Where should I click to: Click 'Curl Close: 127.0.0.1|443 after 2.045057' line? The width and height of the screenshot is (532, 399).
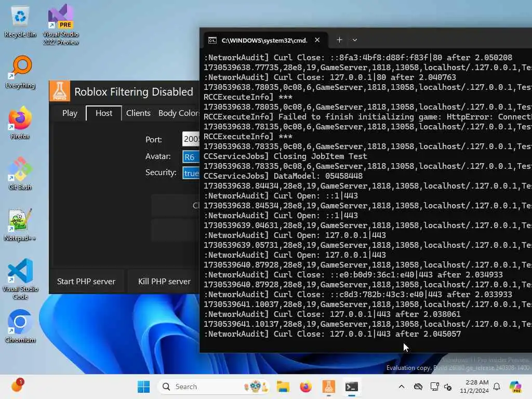point(367,334)
